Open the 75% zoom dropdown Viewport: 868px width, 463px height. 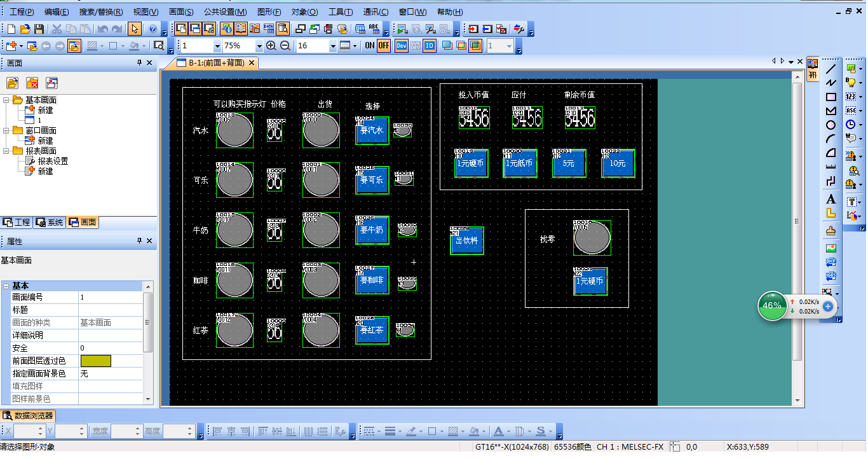(259, 46)
